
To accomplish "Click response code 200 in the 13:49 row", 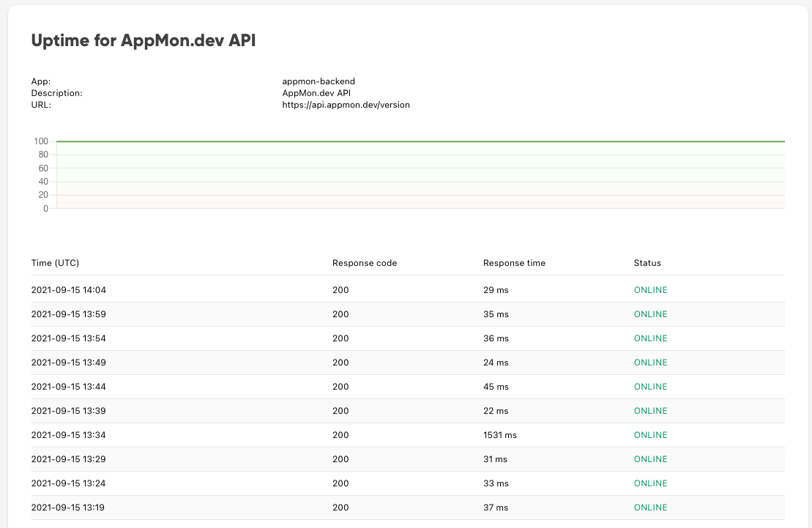I will coord(340,362).
